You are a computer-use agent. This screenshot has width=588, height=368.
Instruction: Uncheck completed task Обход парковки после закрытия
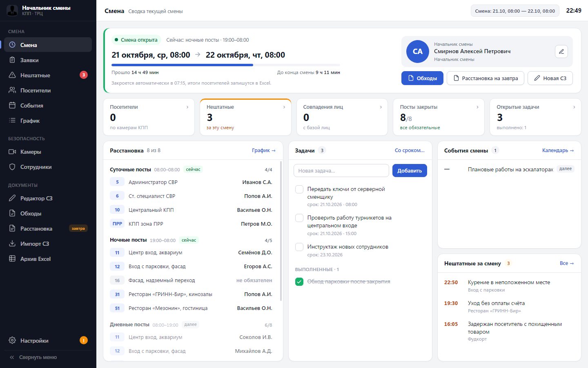(299, 282)
